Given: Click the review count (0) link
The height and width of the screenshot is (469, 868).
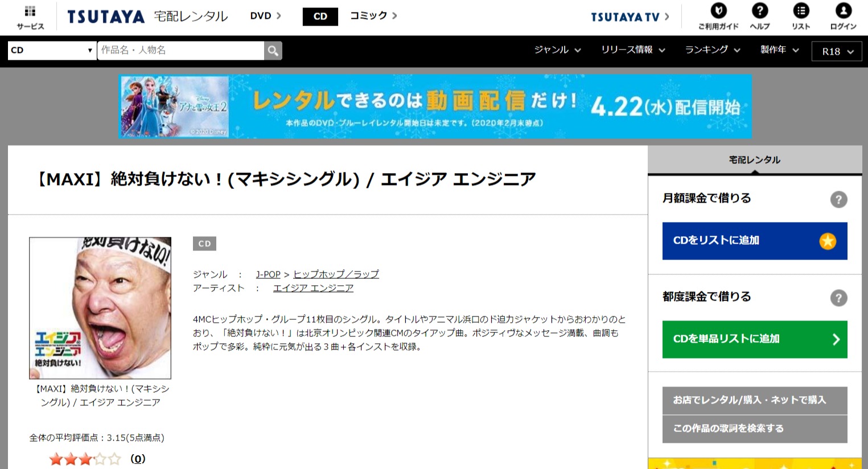Looking at the screenshot, I should coord(138,459).
